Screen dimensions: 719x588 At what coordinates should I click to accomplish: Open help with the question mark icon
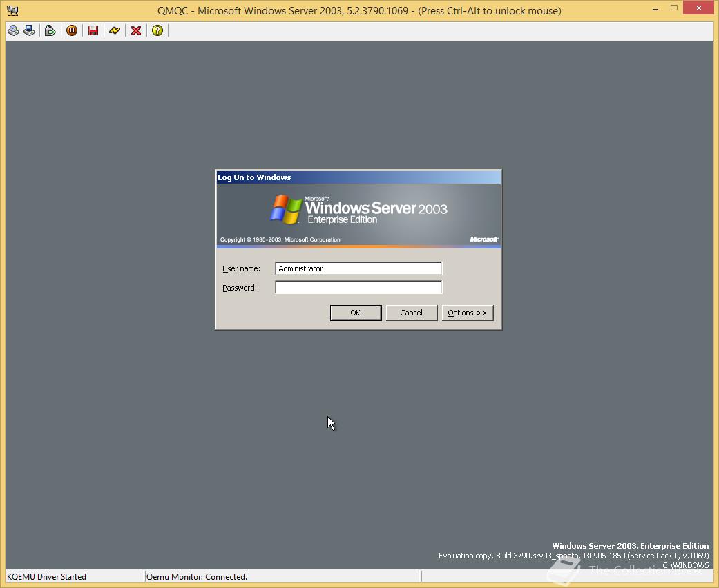point(157,30)
